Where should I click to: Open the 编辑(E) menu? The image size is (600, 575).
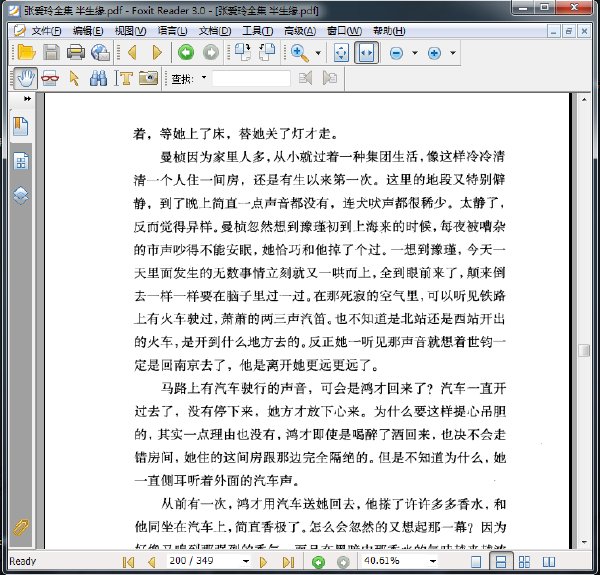[88, 31]
